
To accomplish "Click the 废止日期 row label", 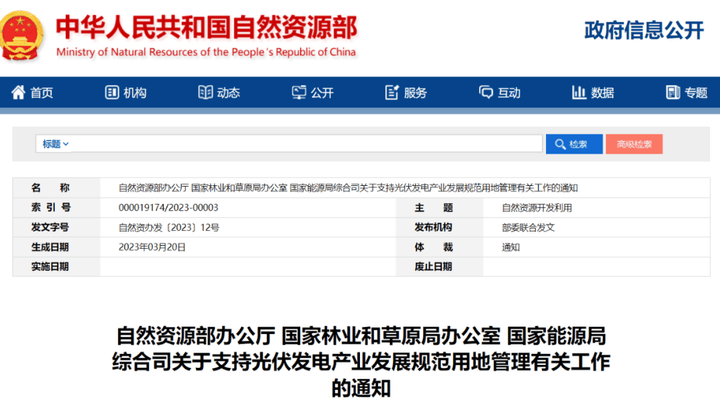I will pyautogui.click(x=433, y=267).
